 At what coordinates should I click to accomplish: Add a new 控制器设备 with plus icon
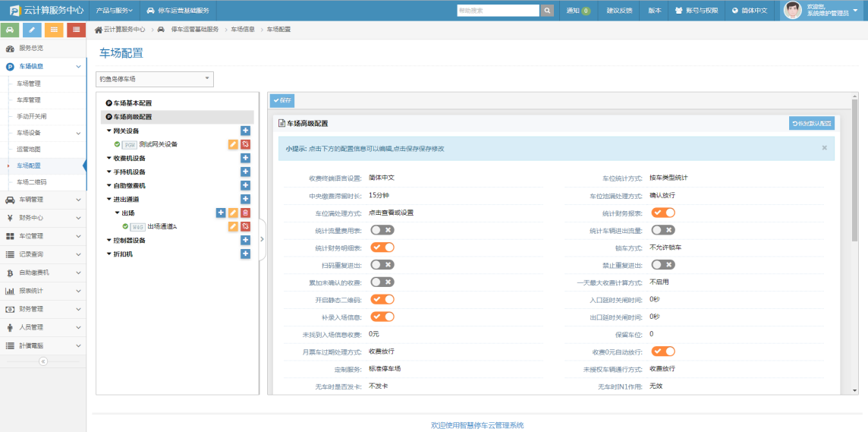pos(246,240)
